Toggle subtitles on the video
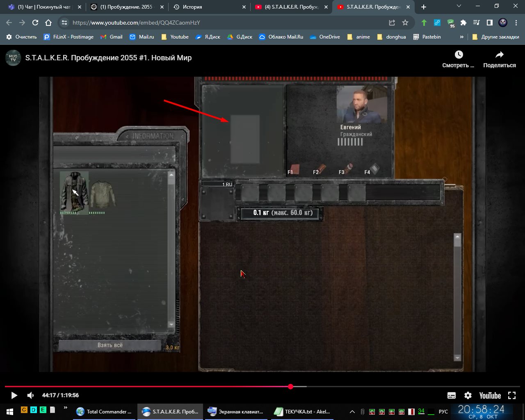 pyautogui.click(x=451, y=395)
